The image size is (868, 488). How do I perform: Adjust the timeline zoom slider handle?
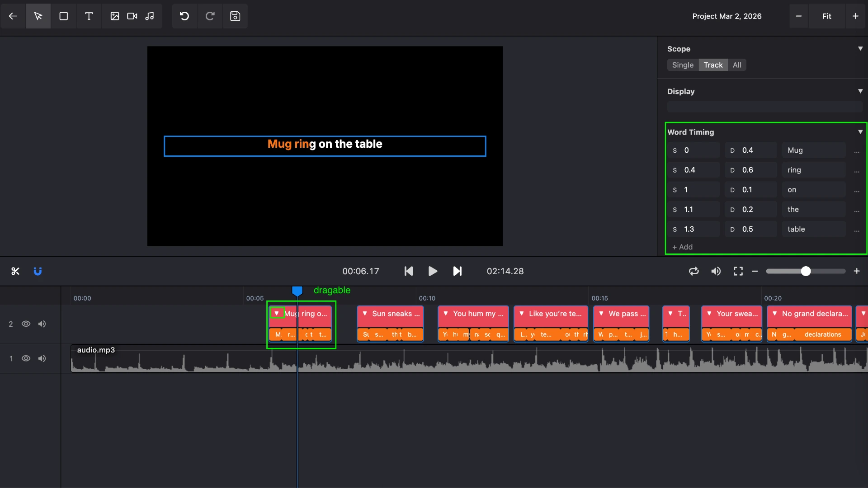tap(806, 271)
